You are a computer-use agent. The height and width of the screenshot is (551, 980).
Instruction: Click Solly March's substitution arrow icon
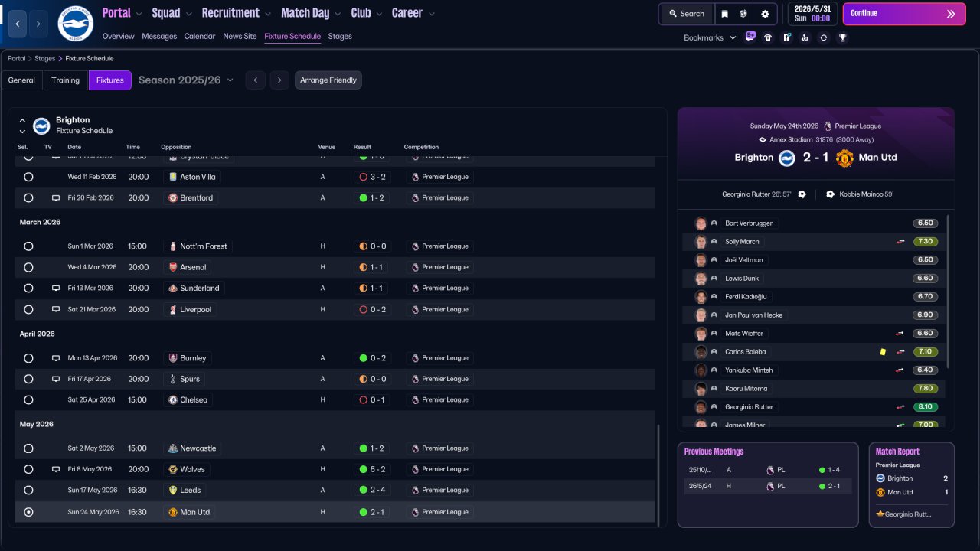[901, 242]
